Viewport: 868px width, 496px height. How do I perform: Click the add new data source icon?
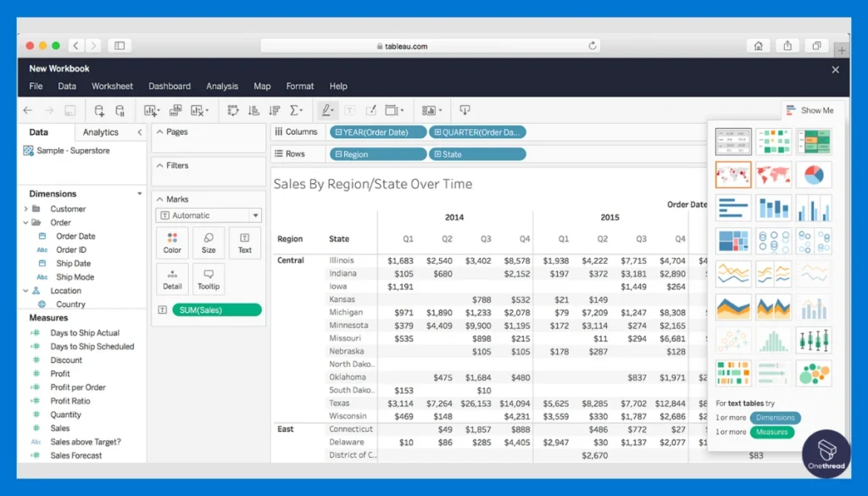(x=98, y=111)
